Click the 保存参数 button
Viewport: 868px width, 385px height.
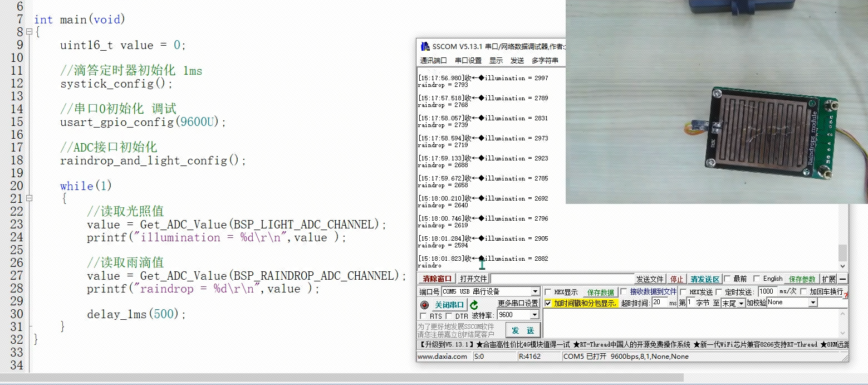802,279
